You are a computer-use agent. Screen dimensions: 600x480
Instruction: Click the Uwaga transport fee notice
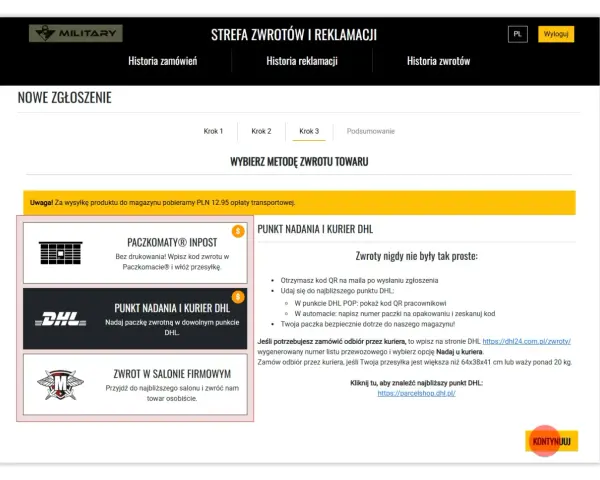[x=299, y=202]
